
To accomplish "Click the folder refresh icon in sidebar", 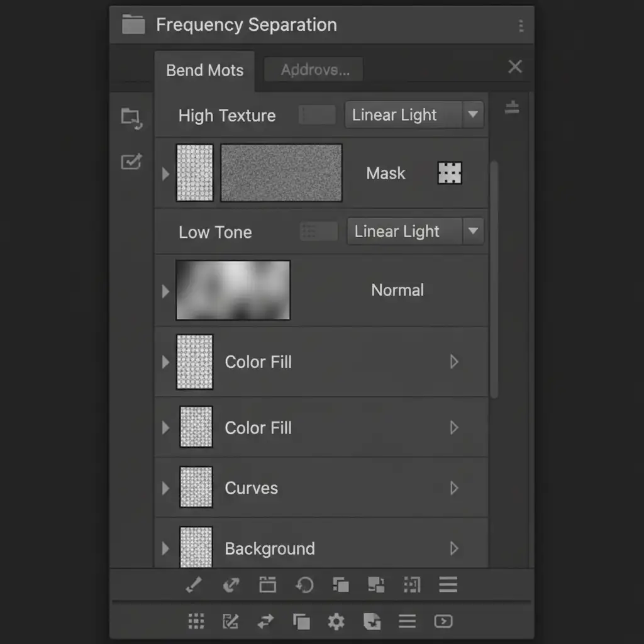I will 131,118.
